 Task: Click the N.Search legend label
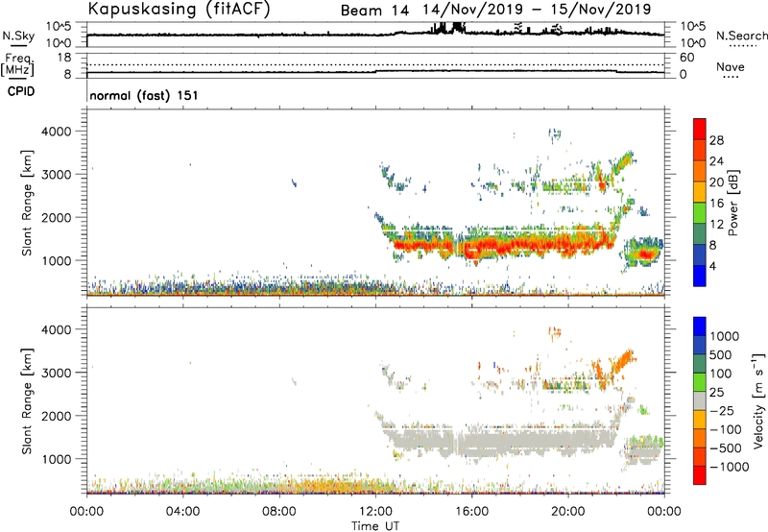point(741,36)
